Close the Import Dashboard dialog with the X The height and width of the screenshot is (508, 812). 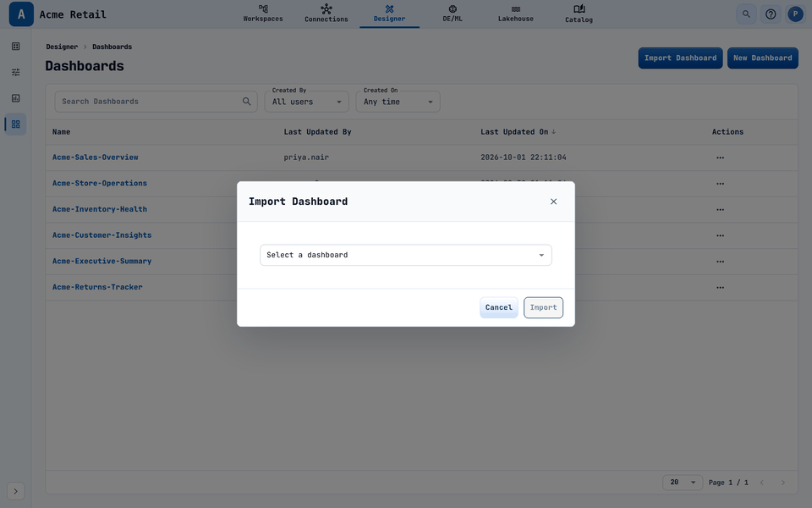(553, 202)
